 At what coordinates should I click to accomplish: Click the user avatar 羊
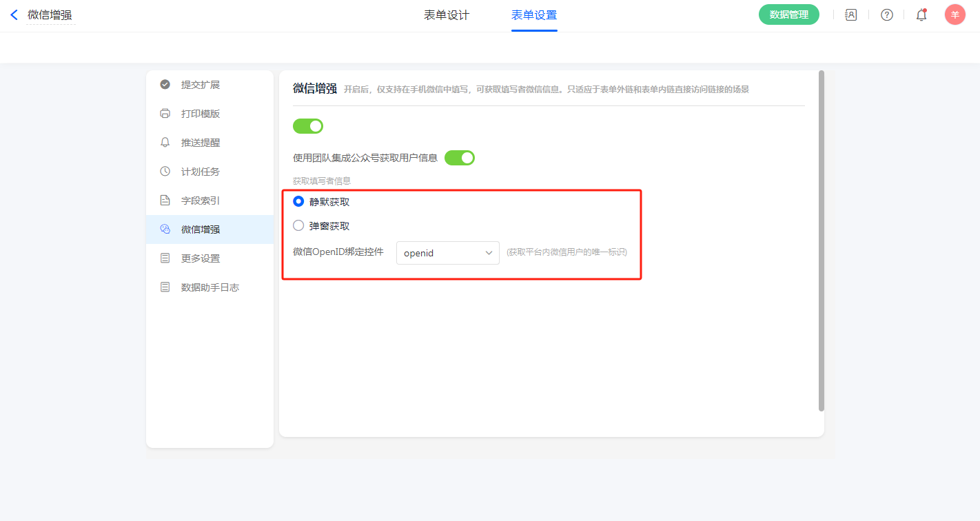[955, 14]
